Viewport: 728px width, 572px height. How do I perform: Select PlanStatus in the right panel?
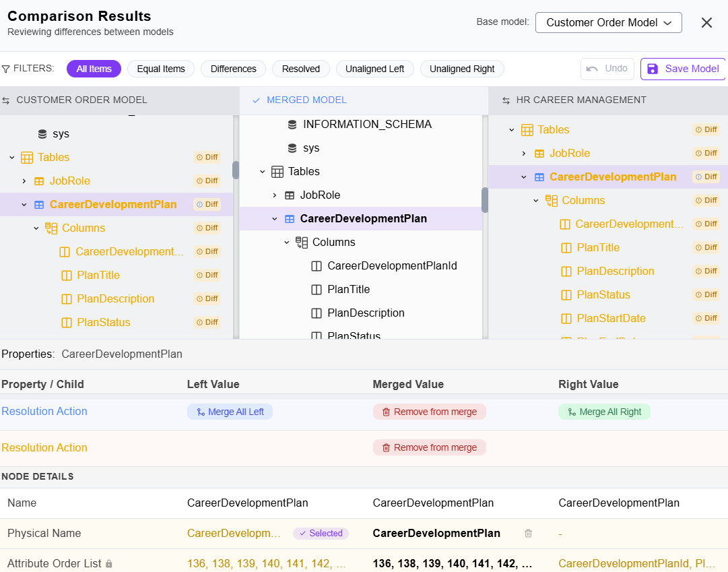click(603, 295)
